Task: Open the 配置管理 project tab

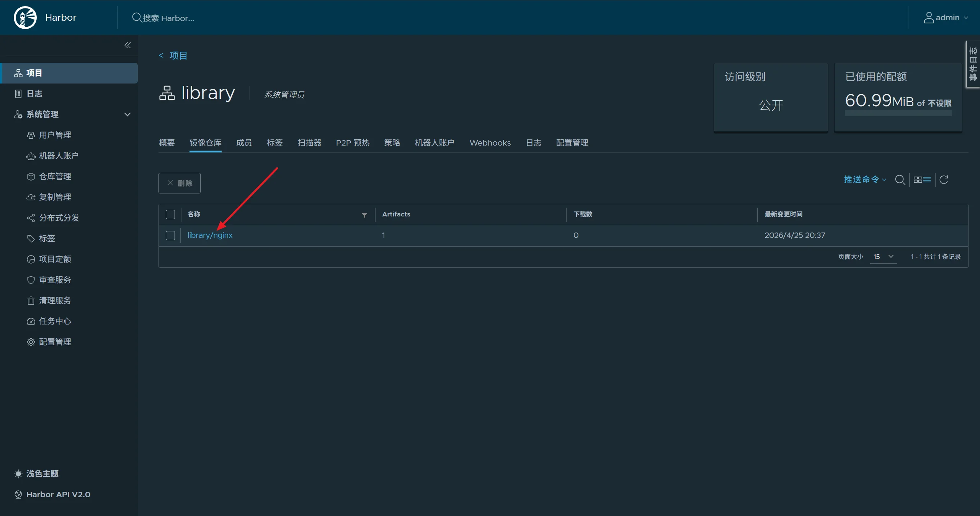Action: [x=572, y=143]
